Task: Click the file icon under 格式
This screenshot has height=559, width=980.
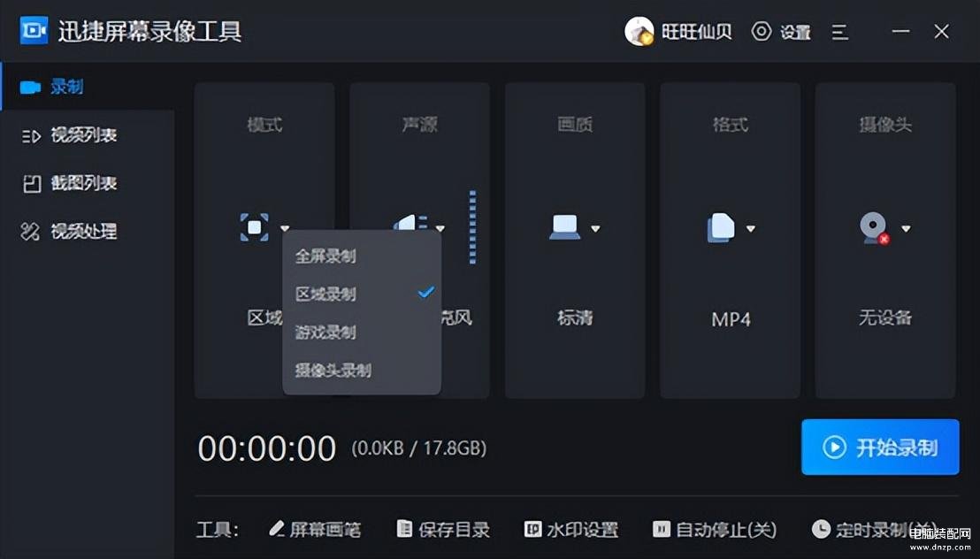Action: tap(721, 227)
